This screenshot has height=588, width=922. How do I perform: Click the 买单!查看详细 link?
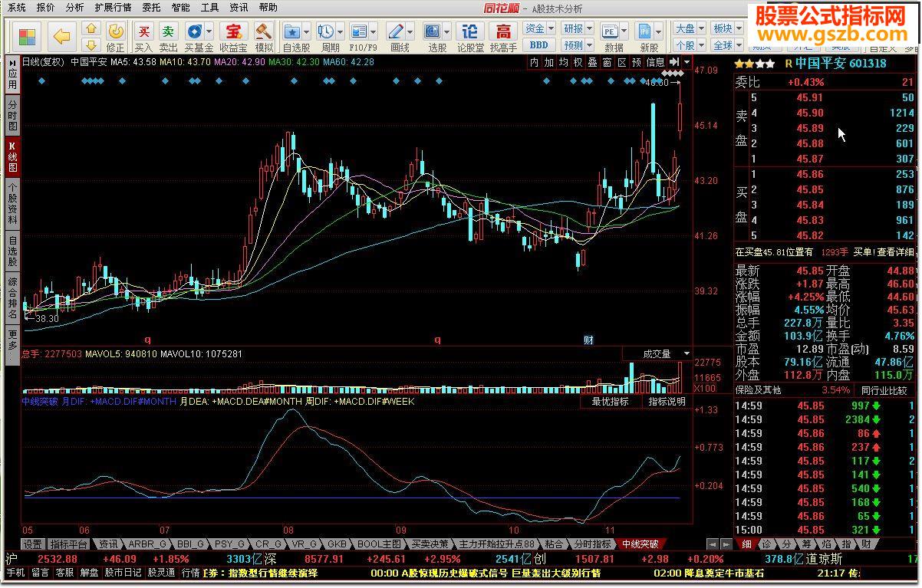[884, 251]
